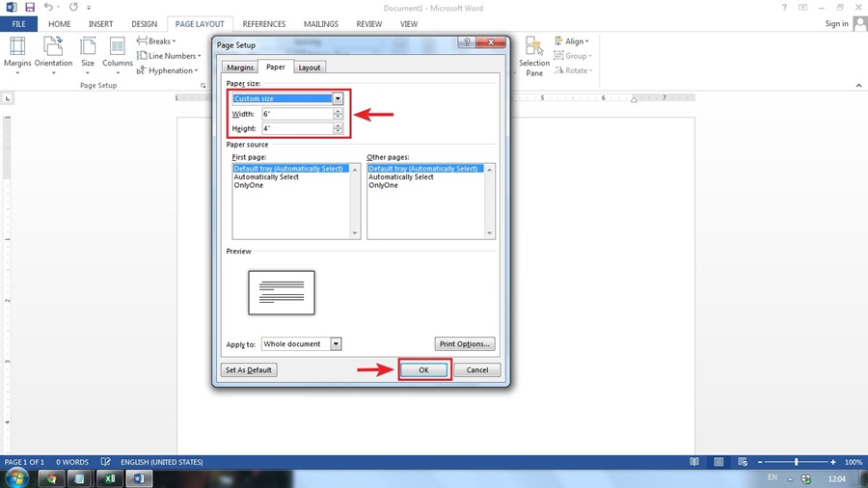Open the Group dropdown

click(573, 56)
